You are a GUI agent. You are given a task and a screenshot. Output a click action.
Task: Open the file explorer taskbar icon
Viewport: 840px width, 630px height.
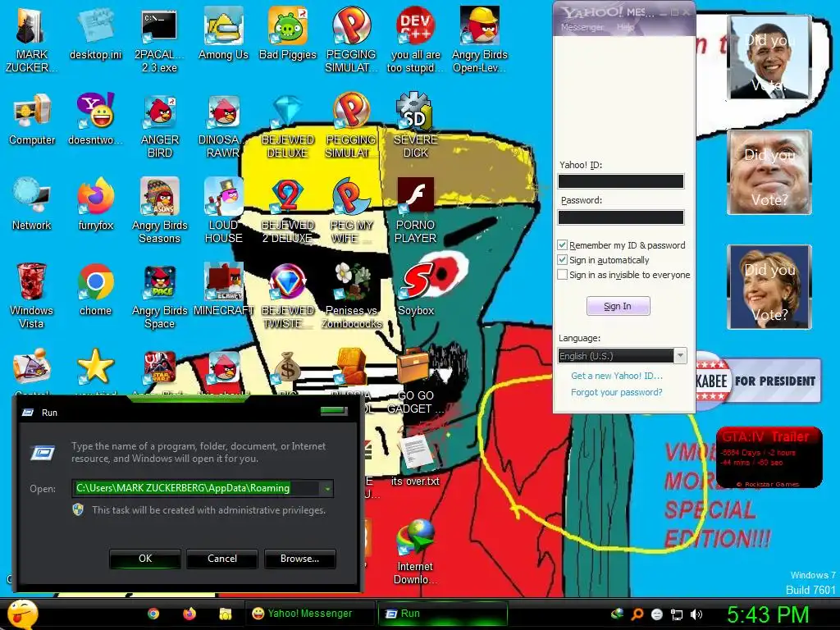coord(225,614)
